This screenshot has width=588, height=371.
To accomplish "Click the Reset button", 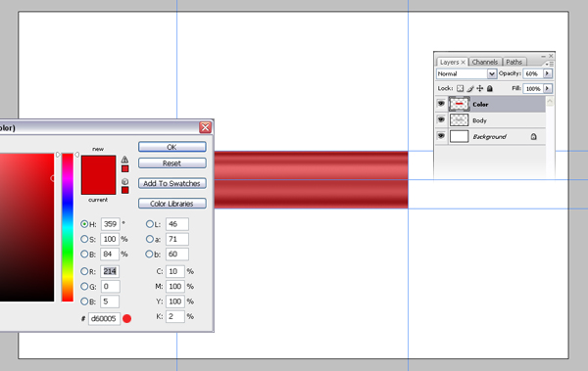I will pyautogui.click(x=172, y=163).
